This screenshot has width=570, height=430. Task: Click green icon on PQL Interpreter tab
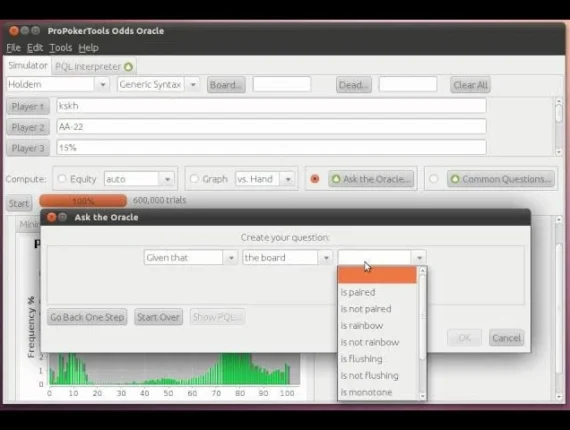click(x=128, y=67)
